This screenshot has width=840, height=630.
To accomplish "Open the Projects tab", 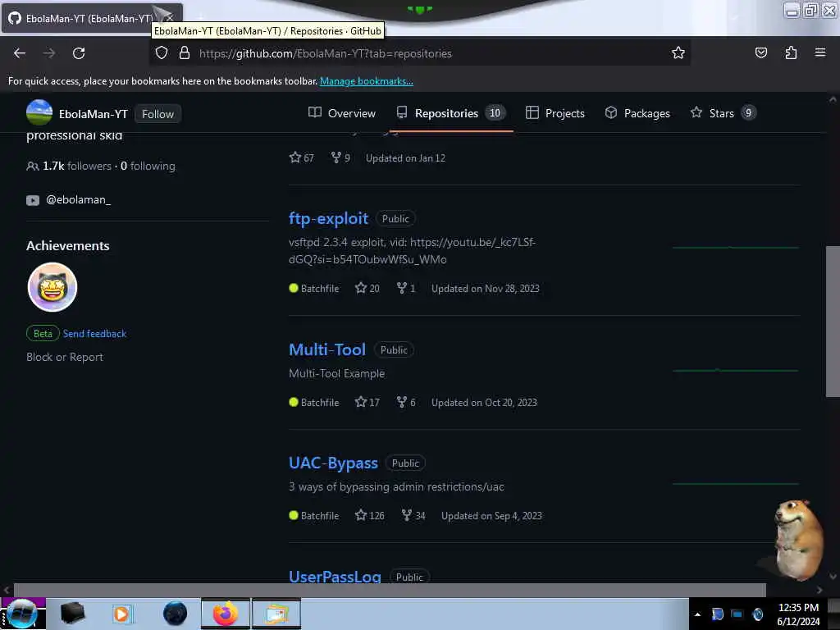I will pos(555,113).
